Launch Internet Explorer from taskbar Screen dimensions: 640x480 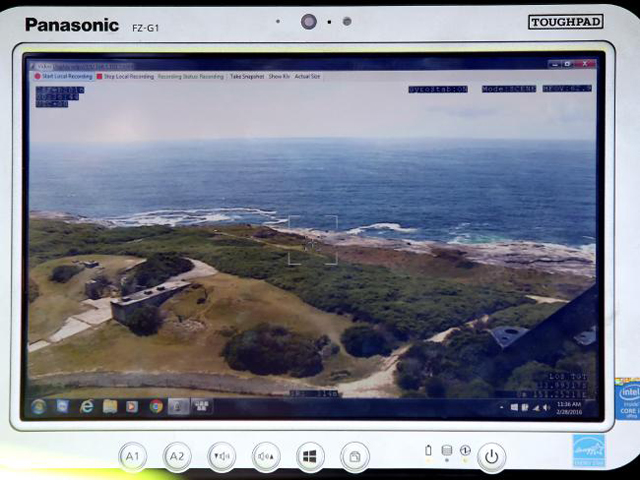click(86, 407)
